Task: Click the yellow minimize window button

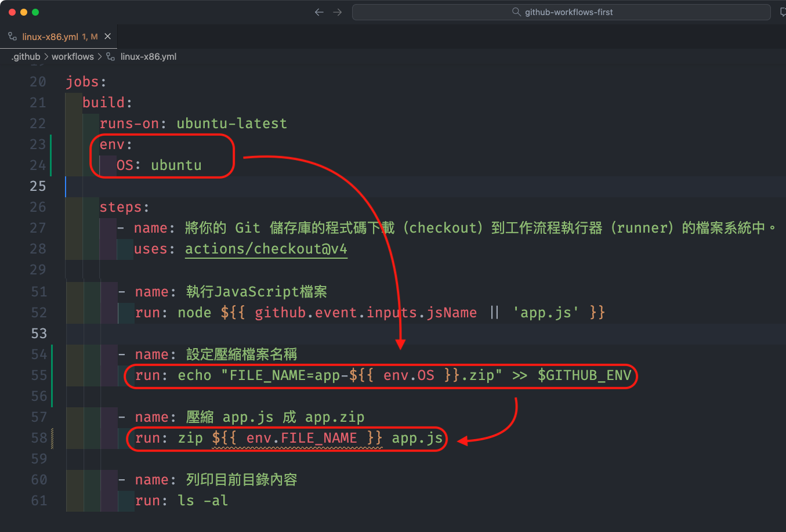Action: click(x=24, y=12)
